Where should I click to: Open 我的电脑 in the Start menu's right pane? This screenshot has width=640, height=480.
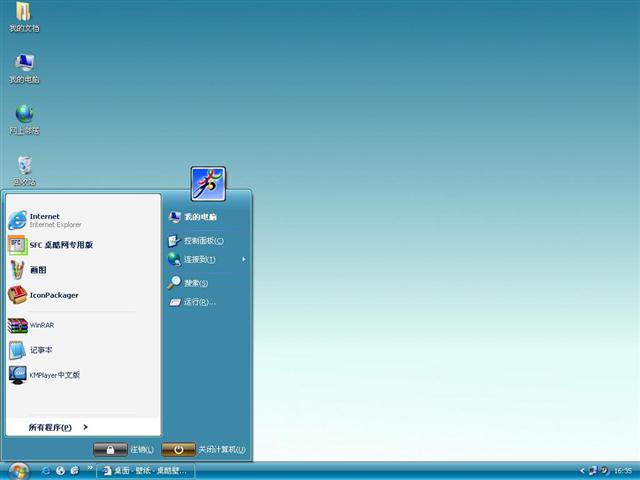[193, 217]
